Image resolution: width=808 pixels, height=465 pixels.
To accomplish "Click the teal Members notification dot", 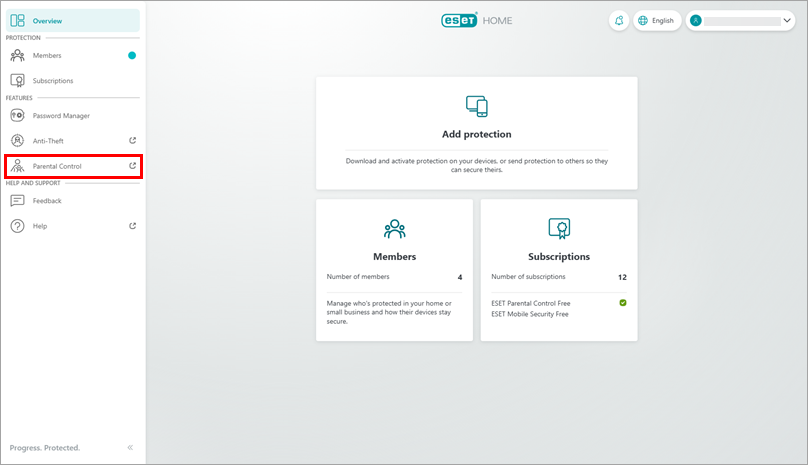I will (x=131, y=56).
